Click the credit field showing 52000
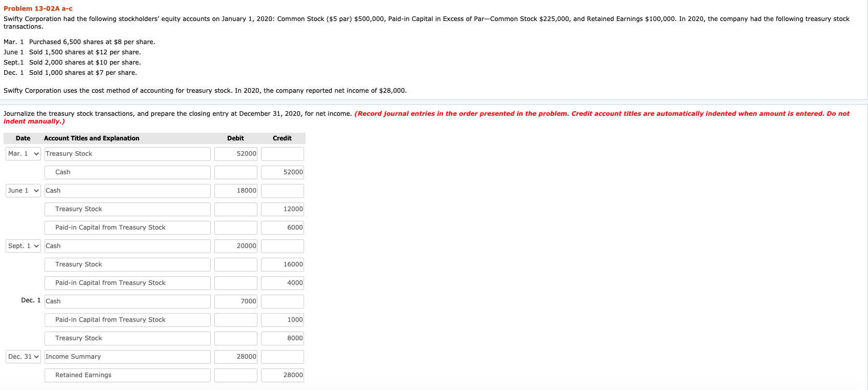 (282, 172)
